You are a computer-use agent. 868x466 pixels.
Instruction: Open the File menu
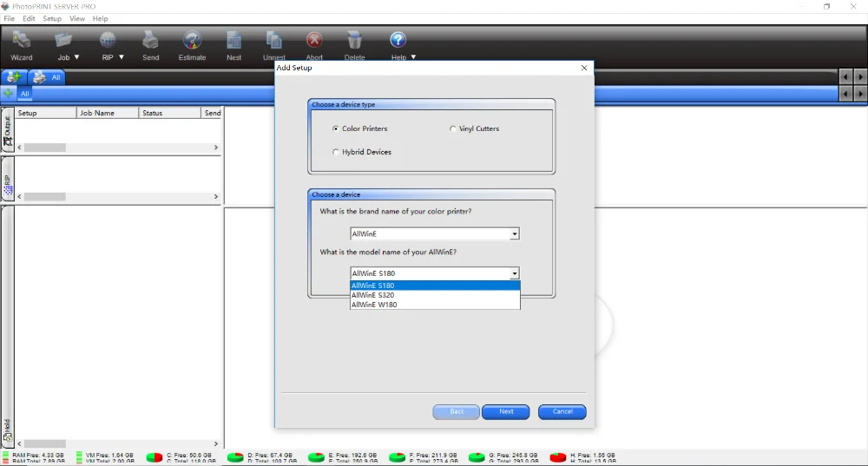pyautogui.click(x=9, y=18)
